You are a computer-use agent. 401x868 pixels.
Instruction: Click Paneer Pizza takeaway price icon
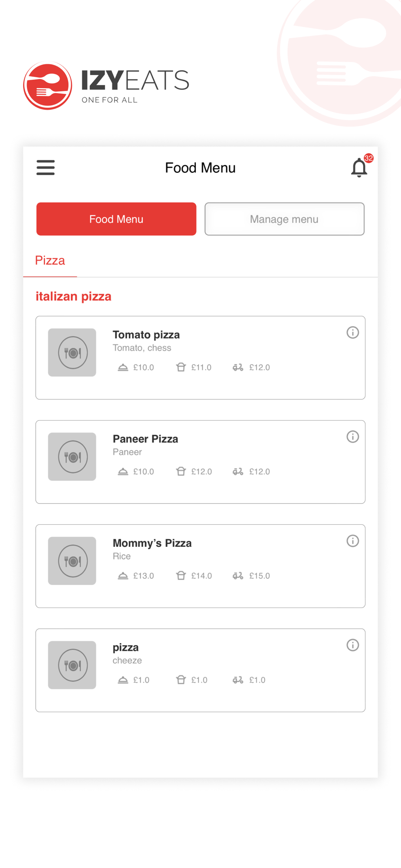[181, 472]
